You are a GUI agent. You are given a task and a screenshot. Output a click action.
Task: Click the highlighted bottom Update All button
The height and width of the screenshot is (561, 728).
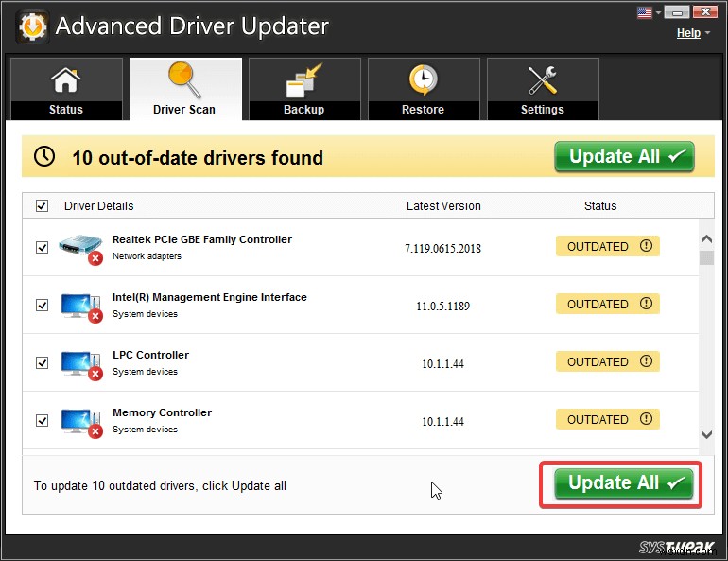pos(624,483)
